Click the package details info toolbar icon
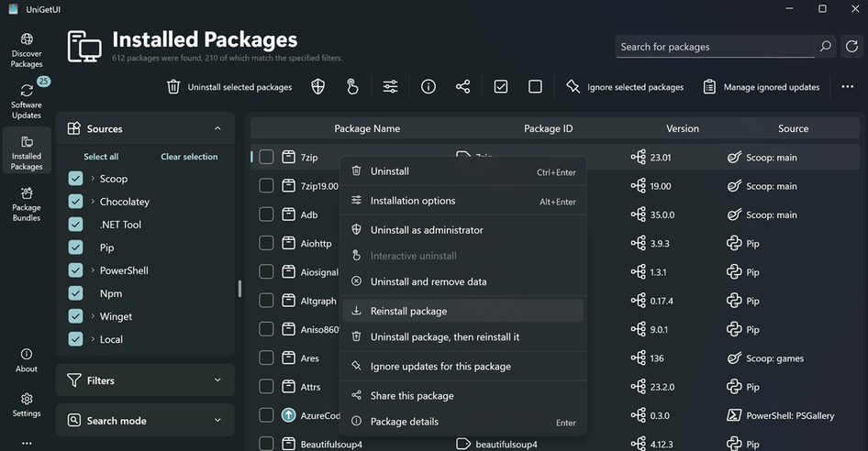Viewport: 868px width, 451px height. (x=428, y=87)
